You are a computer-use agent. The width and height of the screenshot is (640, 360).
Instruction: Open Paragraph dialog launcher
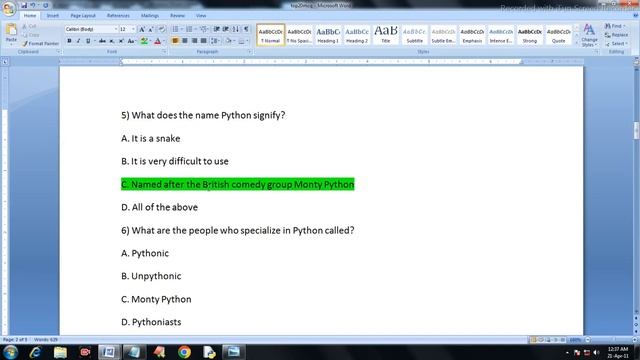249,52
